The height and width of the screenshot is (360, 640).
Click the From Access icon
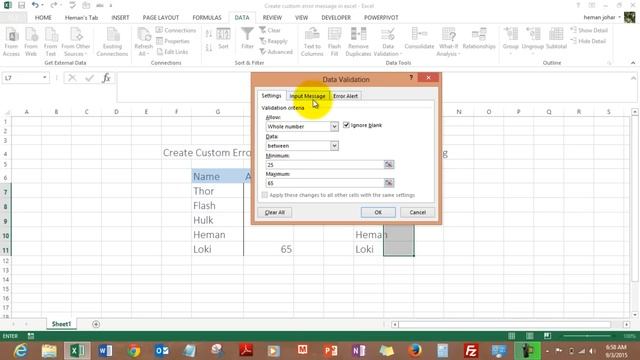(x=11, y=42)
